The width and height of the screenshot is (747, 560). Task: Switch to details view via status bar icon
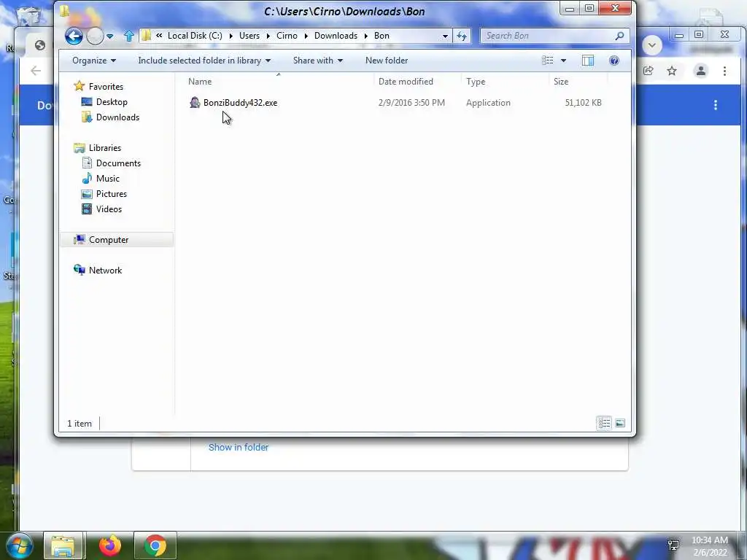click(x=604, y=423)
